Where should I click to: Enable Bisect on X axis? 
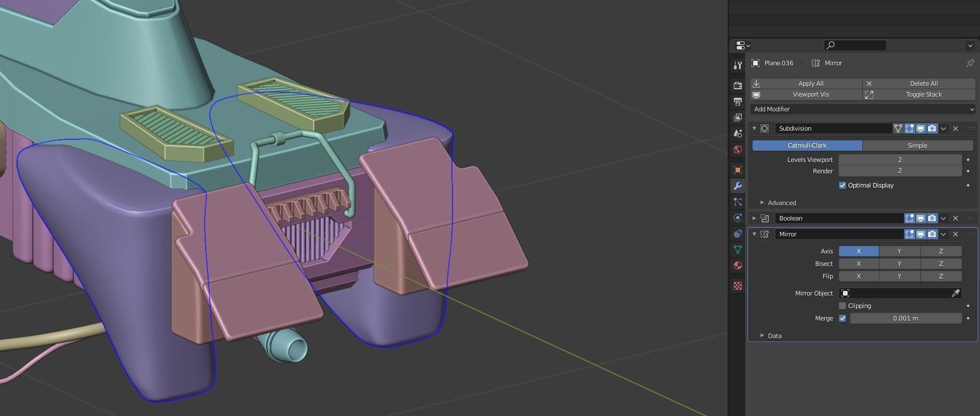click(x=858, y=264)
